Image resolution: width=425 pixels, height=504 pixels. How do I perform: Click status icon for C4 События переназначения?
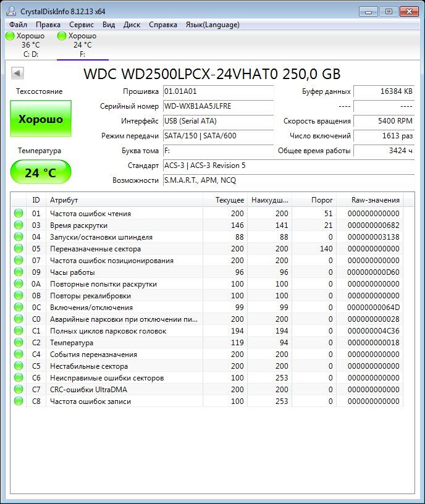[19, 354]
